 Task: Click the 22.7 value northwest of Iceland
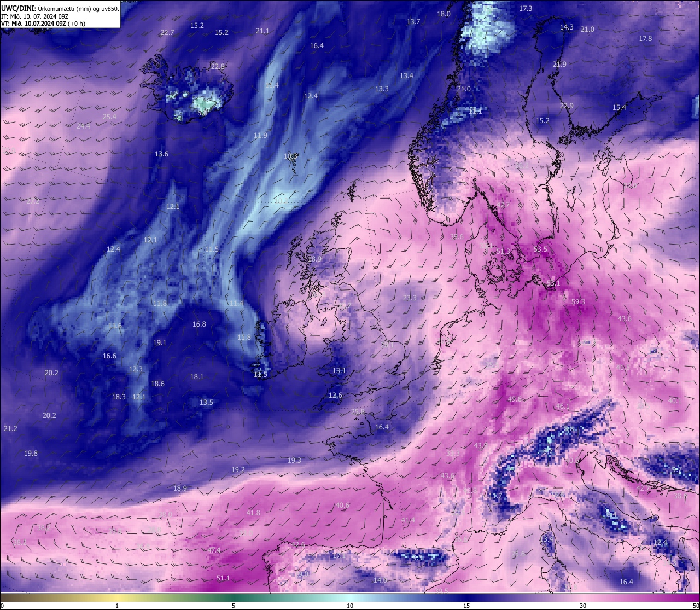coord(167,33)
